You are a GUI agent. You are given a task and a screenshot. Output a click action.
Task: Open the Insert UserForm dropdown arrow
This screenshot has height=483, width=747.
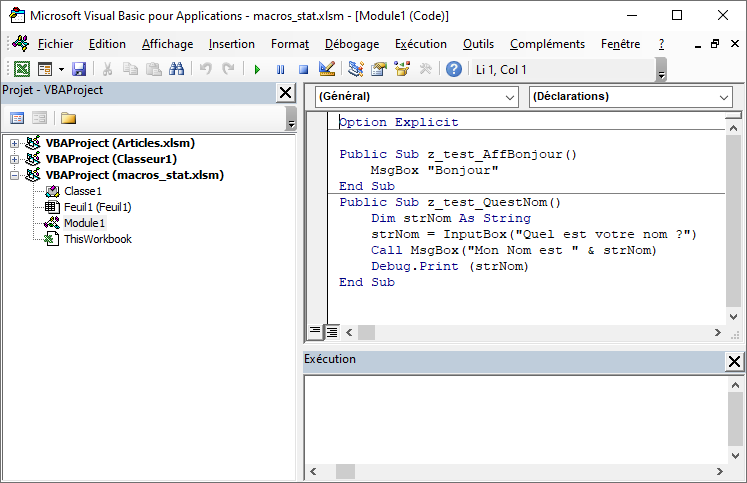coord(61,70)
